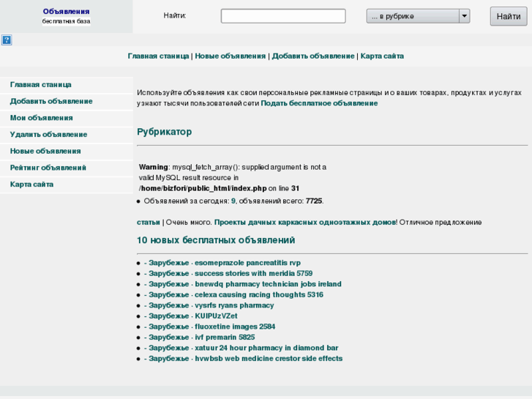Click the 'Найти' search button
The width and height of the screenshot is (532, 399).
(x=509, y=16)
